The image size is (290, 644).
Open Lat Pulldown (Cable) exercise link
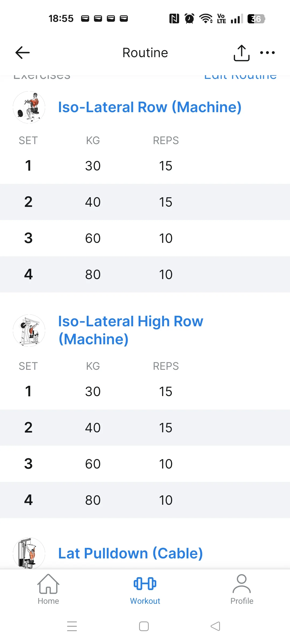(x=130, y=553)
